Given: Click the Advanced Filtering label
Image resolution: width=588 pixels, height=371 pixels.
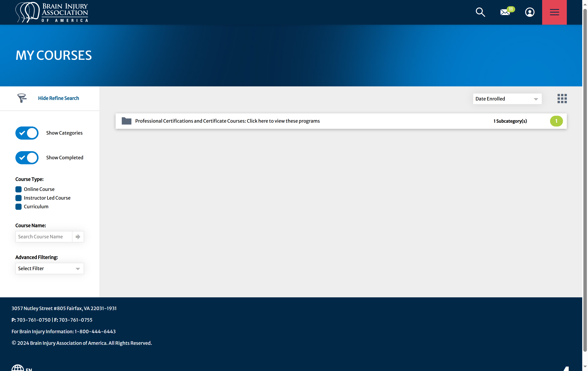Looking at the screenshot, I should pos(37,257).
